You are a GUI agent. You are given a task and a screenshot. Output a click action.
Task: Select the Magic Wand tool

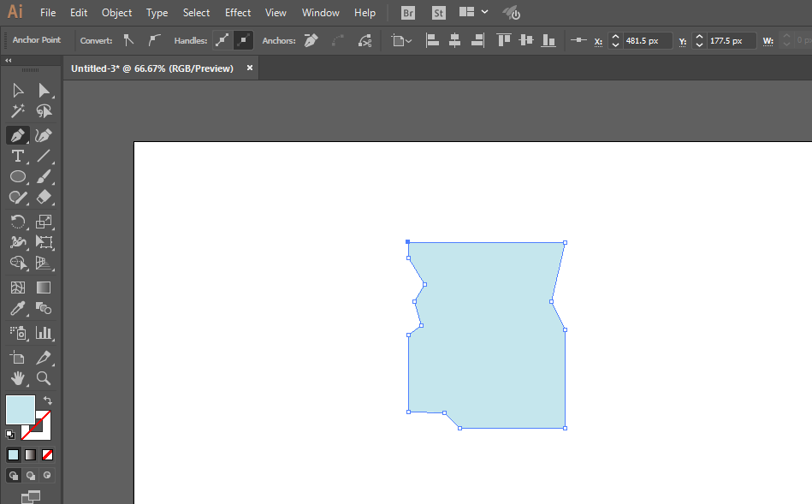click(18, 111)
